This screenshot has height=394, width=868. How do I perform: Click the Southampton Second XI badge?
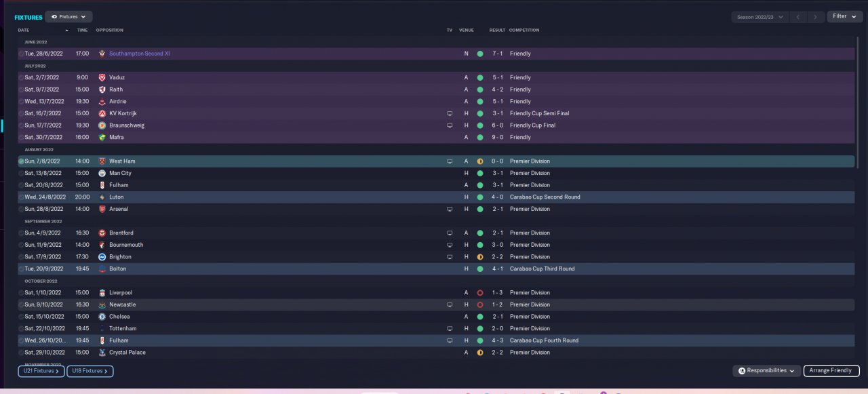point(102,54)
